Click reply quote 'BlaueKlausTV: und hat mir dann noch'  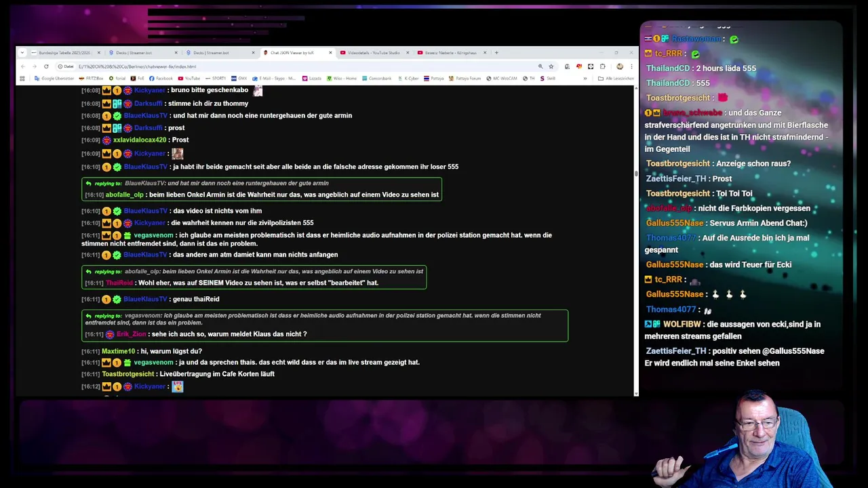click(227, 183)
